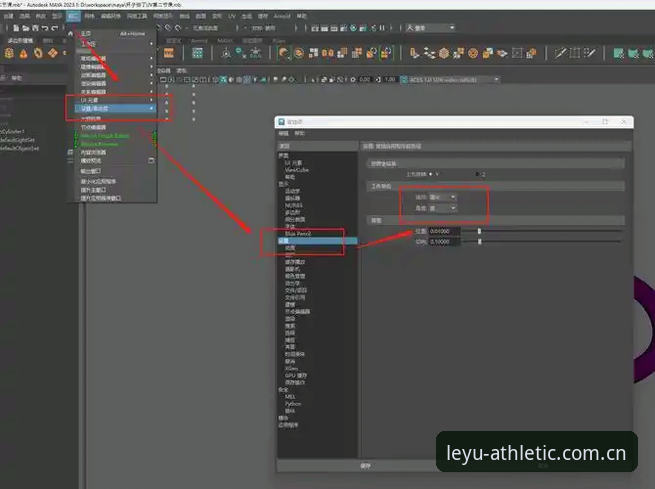Click the Preferences dialog title icon

(x=282, y=122)
